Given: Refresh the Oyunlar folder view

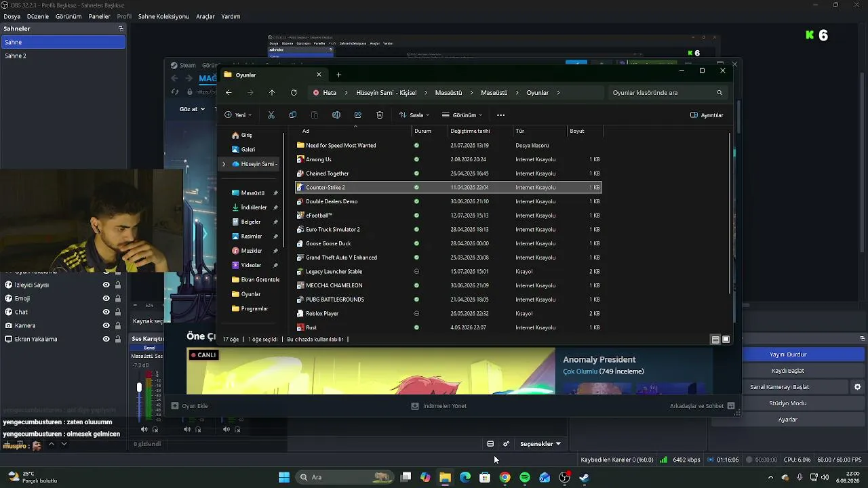Looking at the screenshot, I should tap(294, 93).
